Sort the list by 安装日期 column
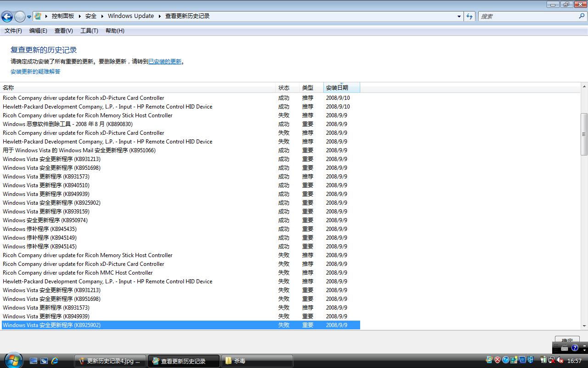The image size is (588, 368). (x=342, y=87)
